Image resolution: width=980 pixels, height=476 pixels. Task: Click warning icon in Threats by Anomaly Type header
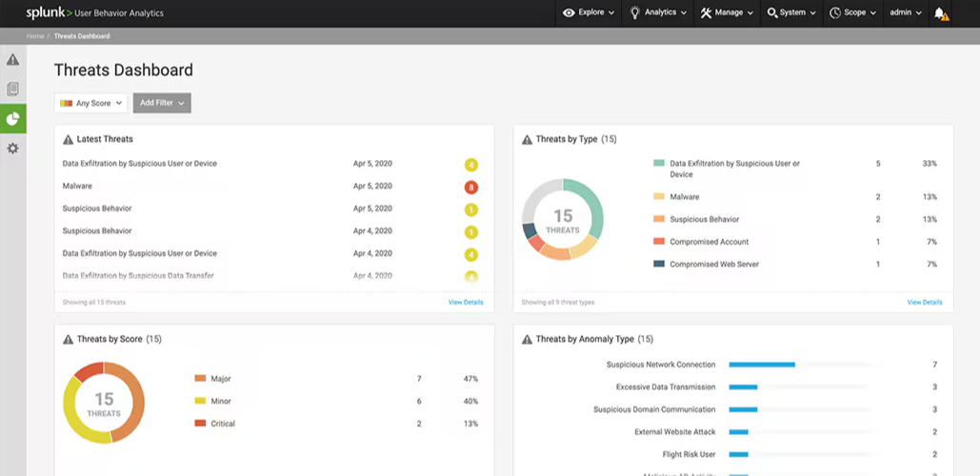[x=527, y=339]
